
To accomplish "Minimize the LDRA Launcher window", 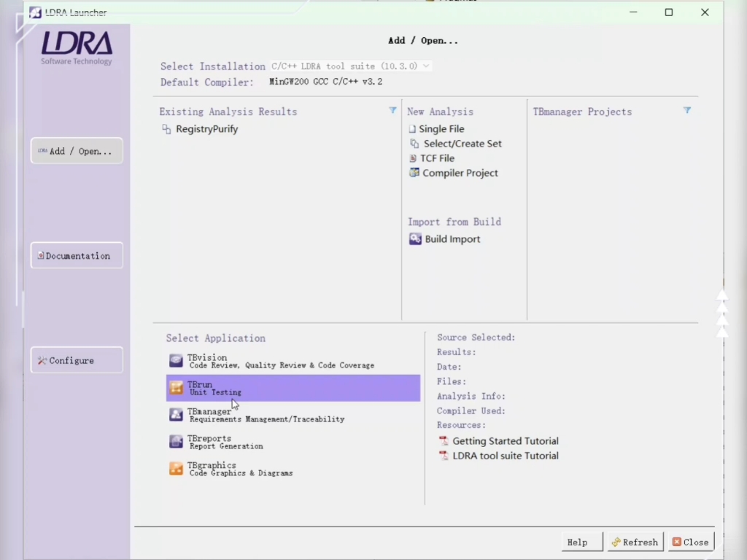I will (x=633, y=12).
